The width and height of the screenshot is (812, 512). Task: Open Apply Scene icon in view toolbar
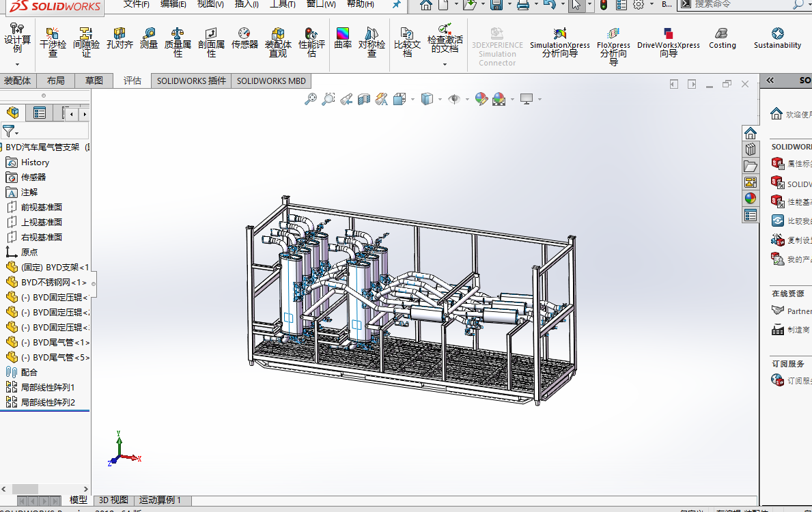click(499, 99)
